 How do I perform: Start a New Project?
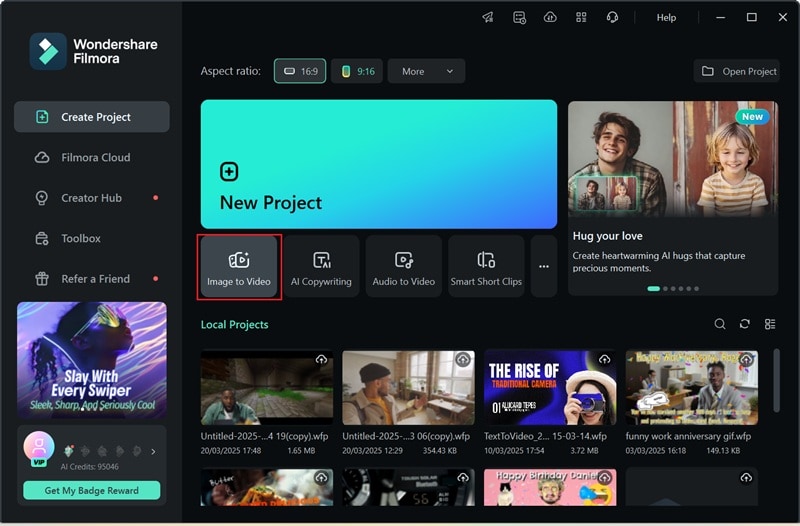pos(379,164)
